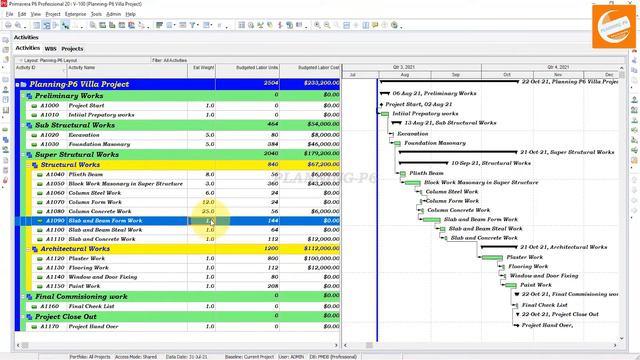Click the Print Preview icon
This screenshot has height=360, width=640.
tap(18, 25)
